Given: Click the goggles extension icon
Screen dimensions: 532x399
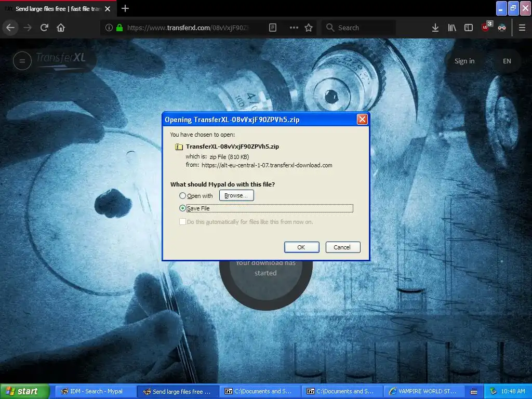Looking at the screenshot, I should [502, 28].
